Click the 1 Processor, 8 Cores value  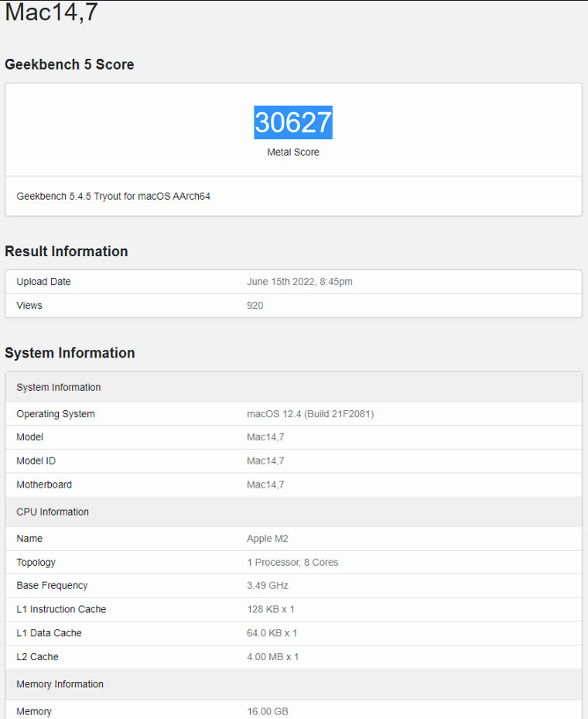click(292, 562)
